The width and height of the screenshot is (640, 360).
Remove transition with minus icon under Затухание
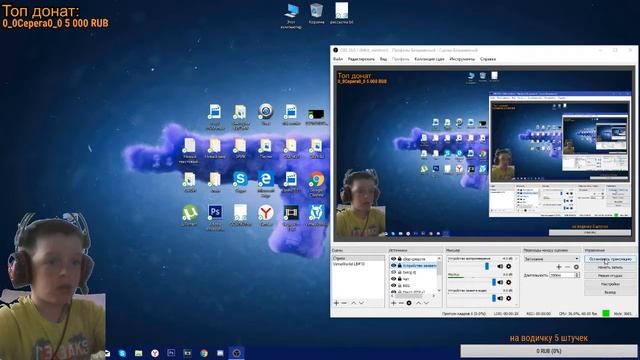[567, 267]
